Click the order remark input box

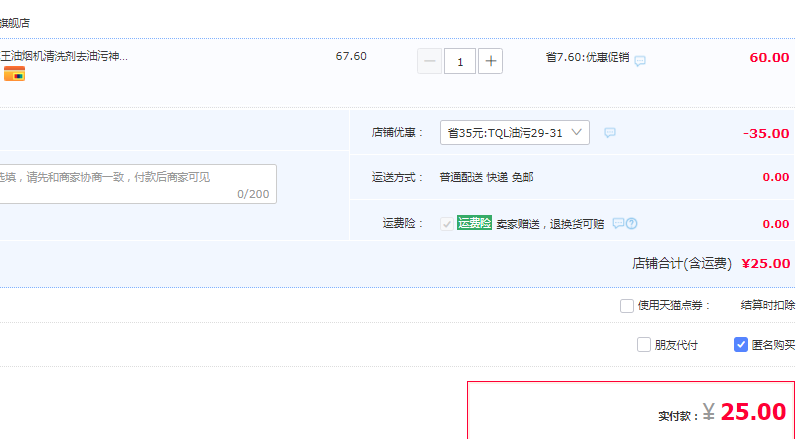(x=137, y=184)
